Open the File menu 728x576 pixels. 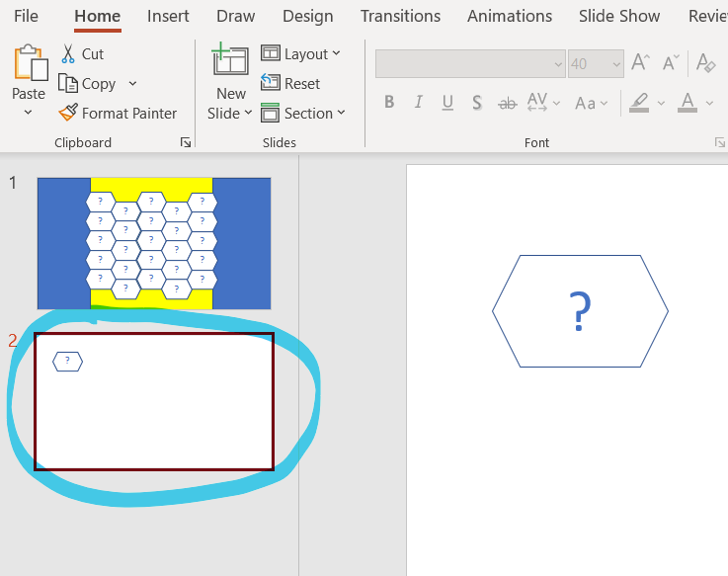click(27, 17)
